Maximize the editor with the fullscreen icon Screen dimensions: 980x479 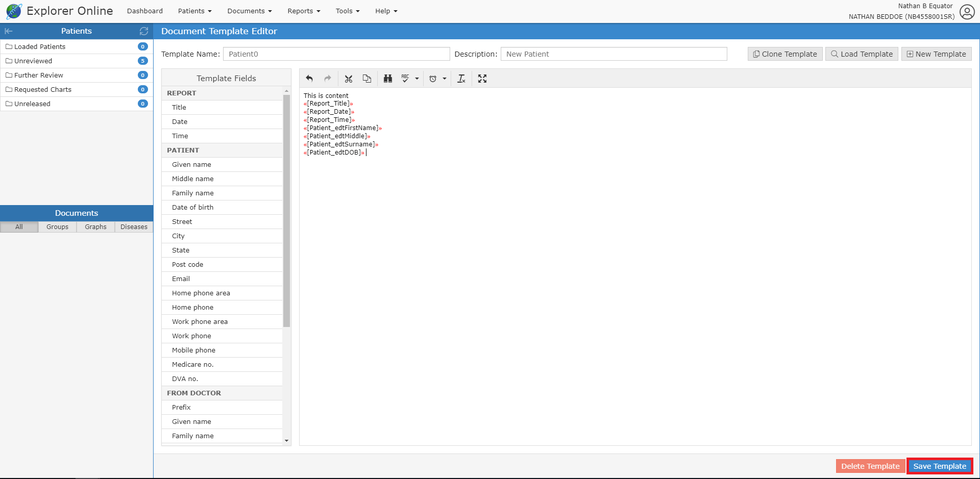pos(482,79)
